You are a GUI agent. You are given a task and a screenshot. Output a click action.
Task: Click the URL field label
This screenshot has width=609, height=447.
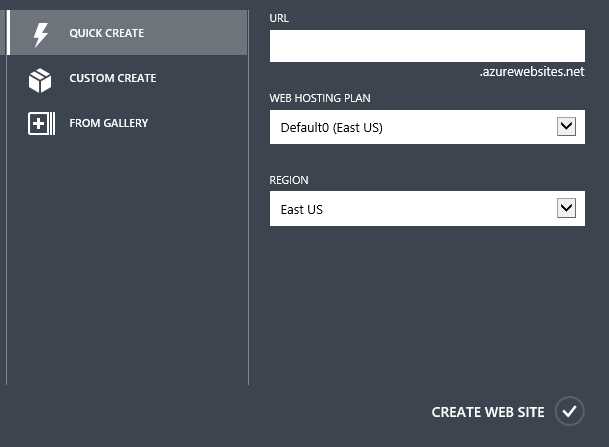[279, 18]
